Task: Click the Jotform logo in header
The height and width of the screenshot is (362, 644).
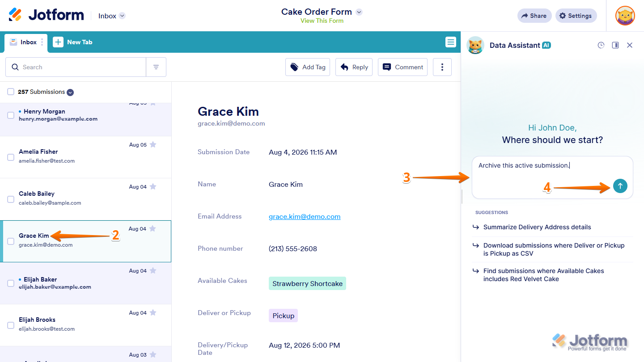Action: pos(46,15)
